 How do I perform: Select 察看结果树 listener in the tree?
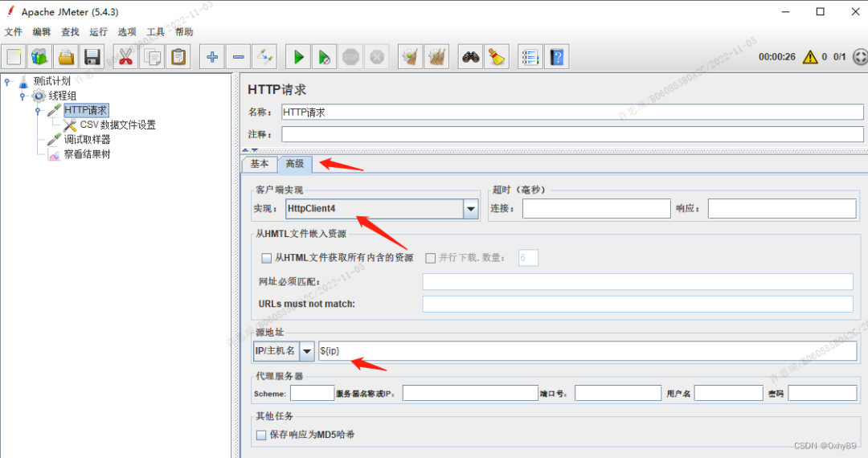(x=87, y=154)
